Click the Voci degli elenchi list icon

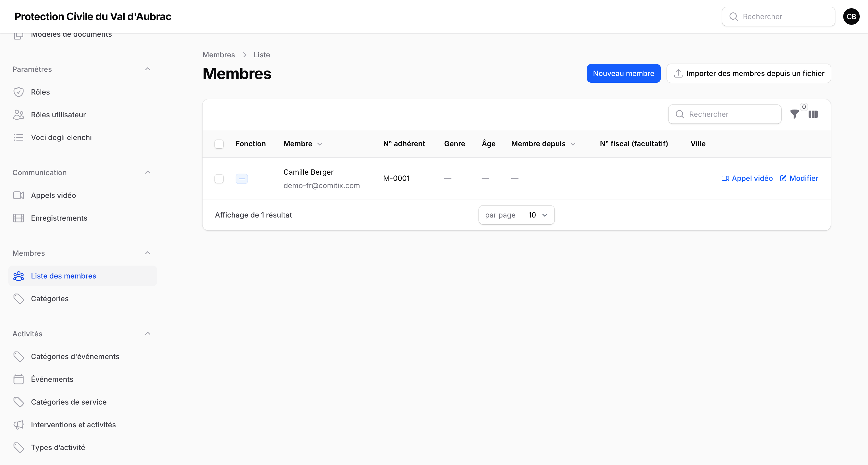click(19, 137)
